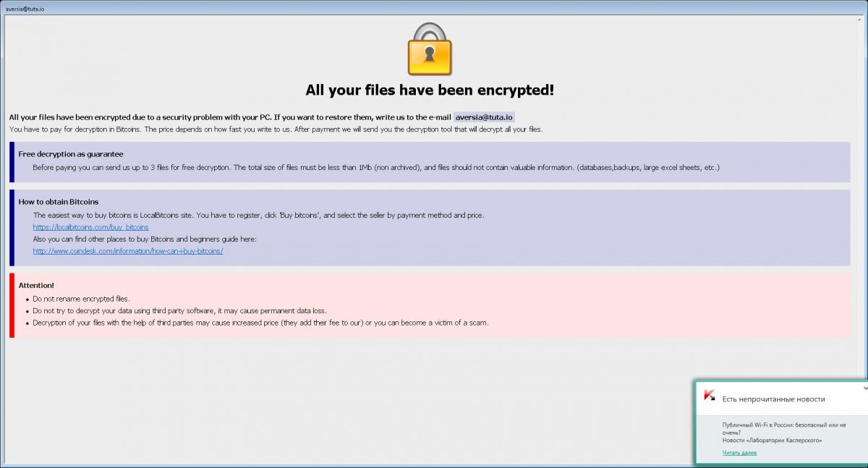Click the Kaspersky logo in the notification
868x468 pixels.
710,396
